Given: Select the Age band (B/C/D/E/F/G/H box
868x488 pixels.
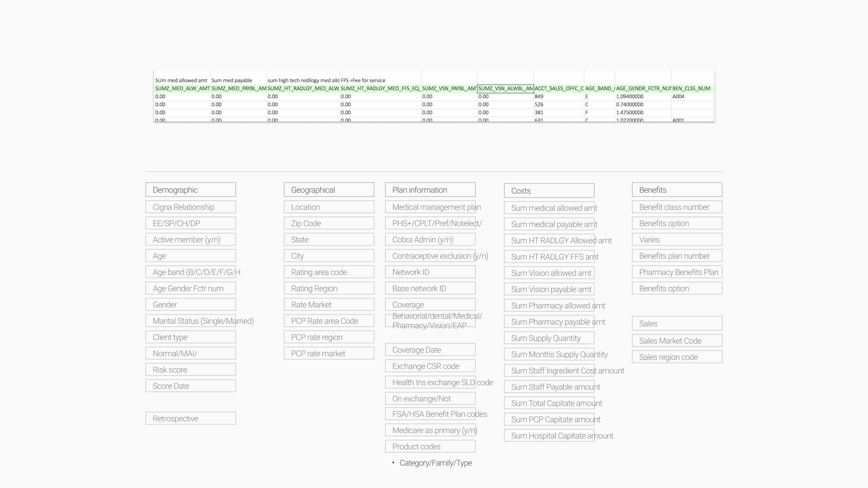Looking at the screenshot, I should [x=191, y=272].
